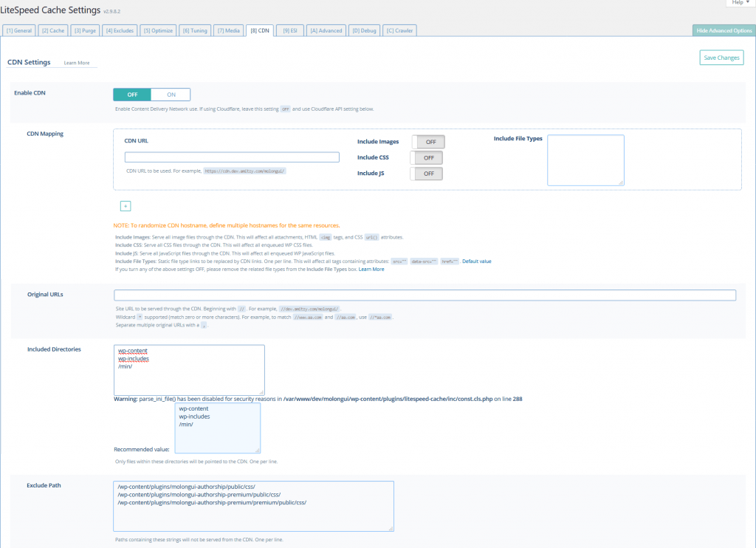Open the [D] Debug tab
This screenshot has height=548, width=756.
coord(364,30)
